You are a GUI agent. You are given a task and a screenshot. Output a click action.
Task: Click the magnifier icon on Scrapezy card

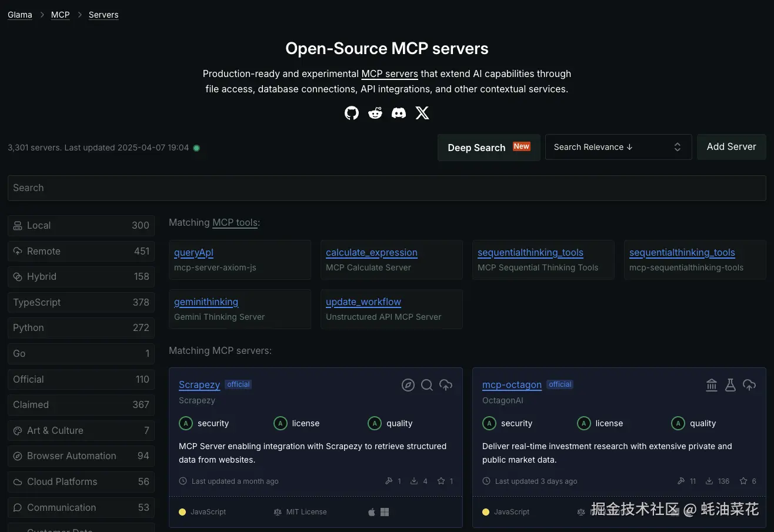(427, 385)
